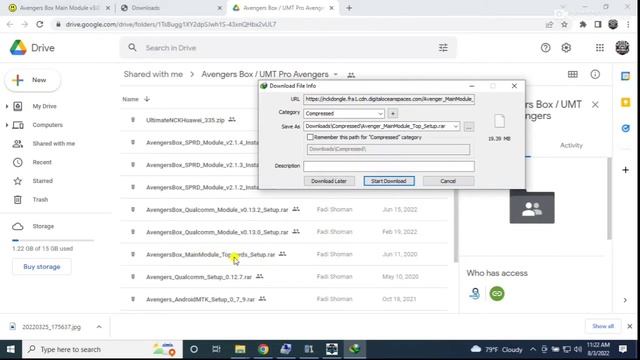Image resolution: width=640 pixels, height=360 pixels.
Task: Open weather 79°F Cloudy widget
Action: 496,349
